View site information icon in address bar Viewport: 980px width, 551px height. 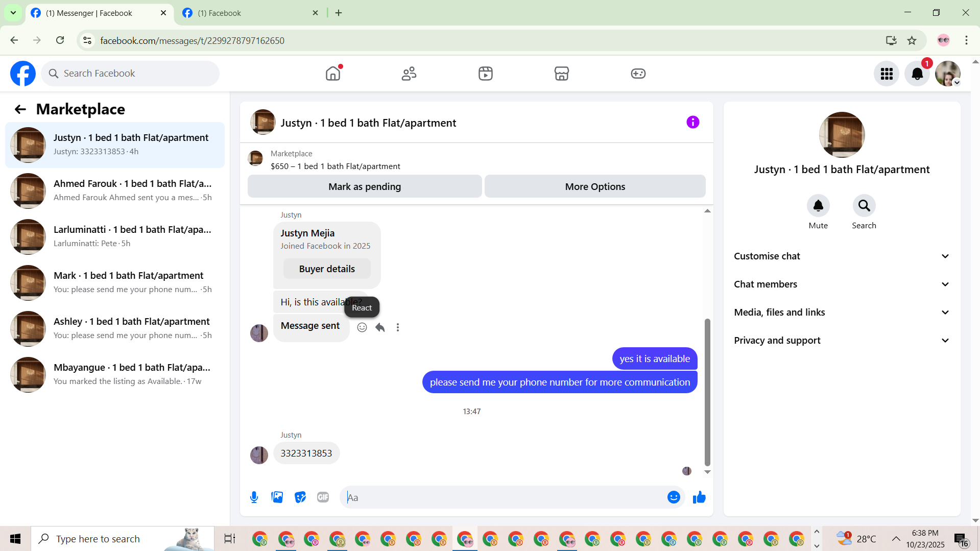tap(87, 40)
